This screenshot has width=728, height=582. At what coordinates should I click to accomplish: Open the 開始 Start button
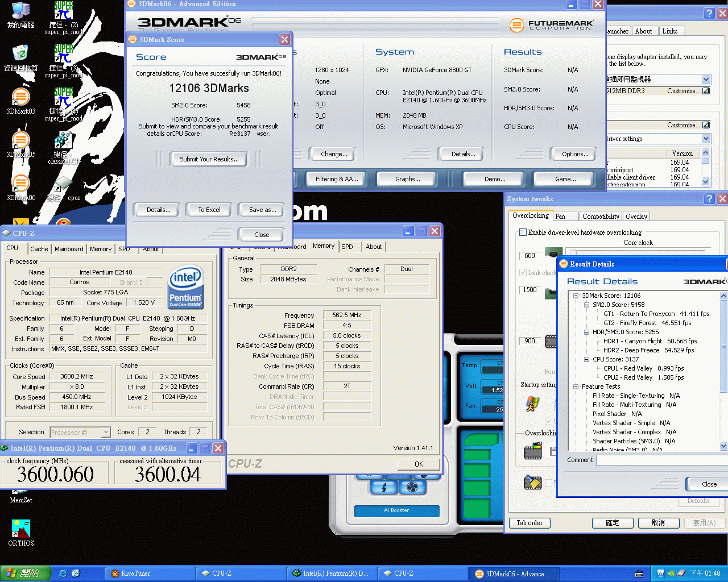[26, 573]
